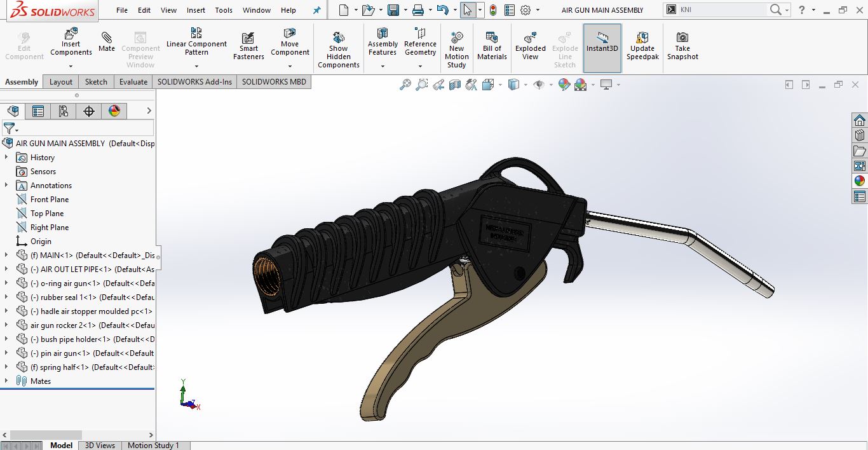868x450 pixels.
Task: Click the Rebuild traffic light icon
Action: point(494,10)
